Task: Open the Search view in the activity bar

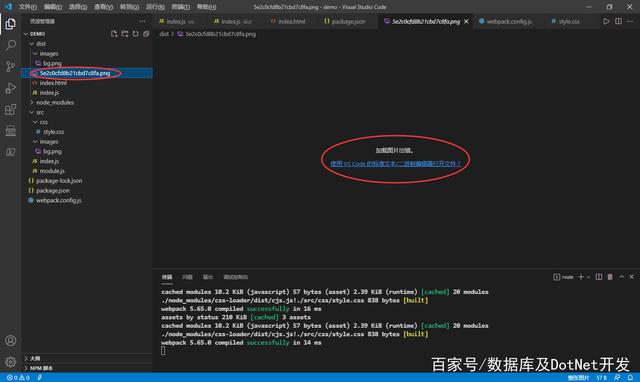Action: tap(11, 45)
